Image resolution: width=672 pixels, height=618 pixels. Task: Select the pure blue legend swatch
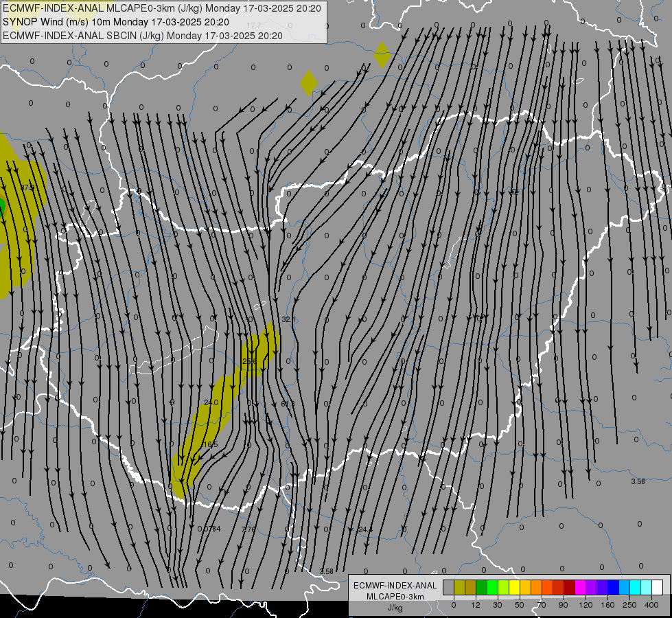614,587
